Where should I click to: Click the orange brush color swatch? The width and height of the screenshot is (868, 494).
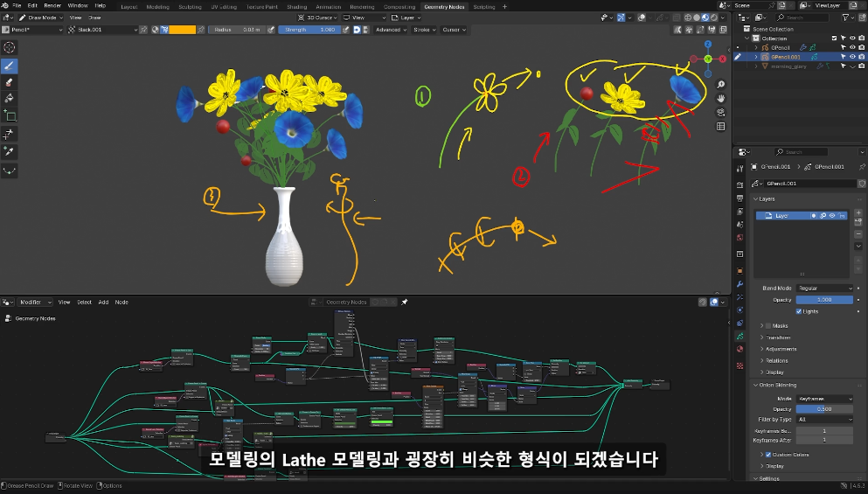(x=182, y=30)
